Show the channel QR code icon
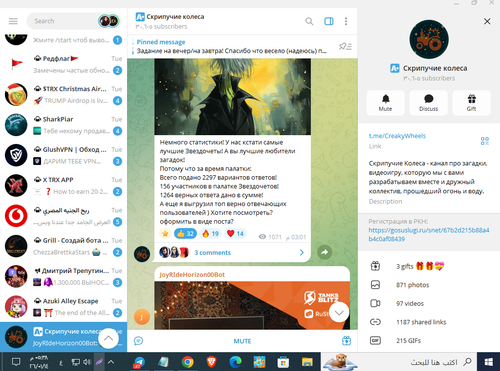The height and width of the screenshot is (371, 500). tap(485, 141)
